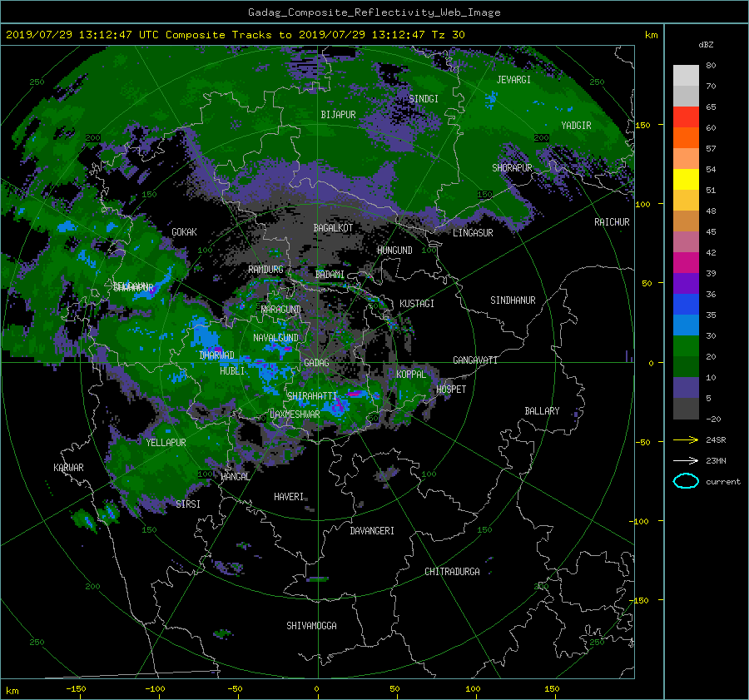Click the red 60 dBZ color swatch
Image resolution: width=749 pixels, height=700 pixels.
(x=686, y=117)
